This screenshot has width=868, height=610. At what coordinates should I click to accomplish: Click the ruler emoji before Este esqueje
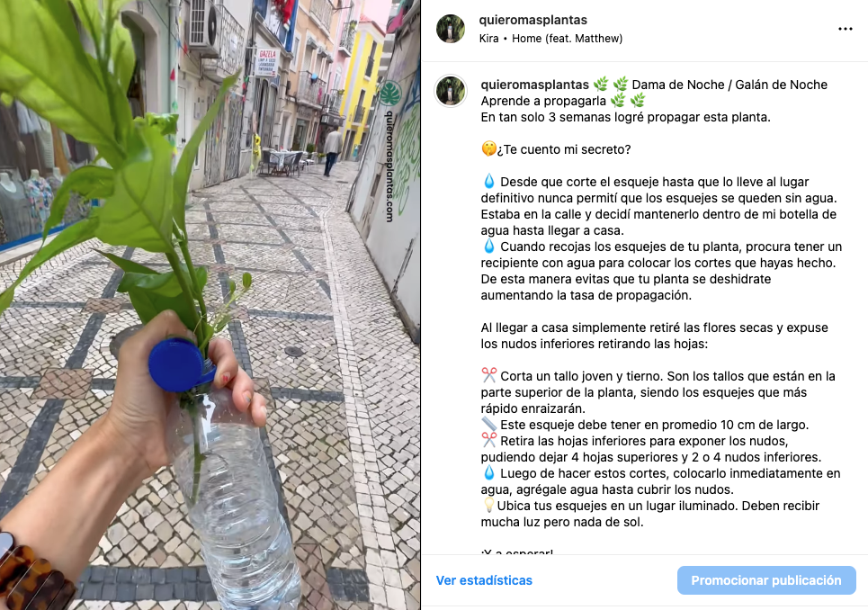coord(488,424)
